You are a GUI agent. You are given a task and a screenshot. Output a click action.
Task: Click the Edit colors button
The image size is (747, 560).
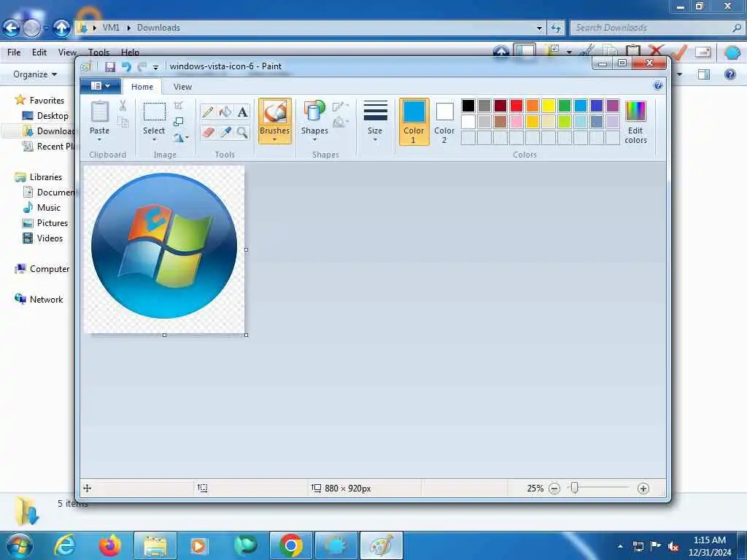click(635, 122)
